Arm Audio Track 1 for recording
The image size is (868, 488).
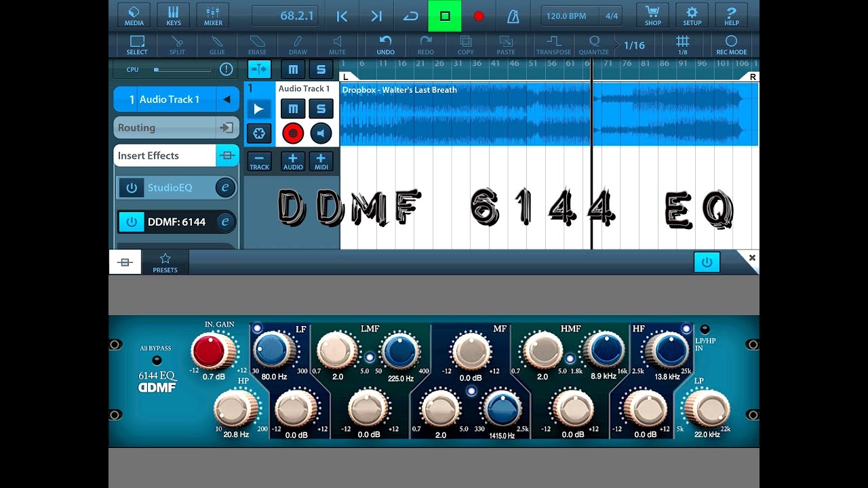pyautogui.click(x=293, y=134)
